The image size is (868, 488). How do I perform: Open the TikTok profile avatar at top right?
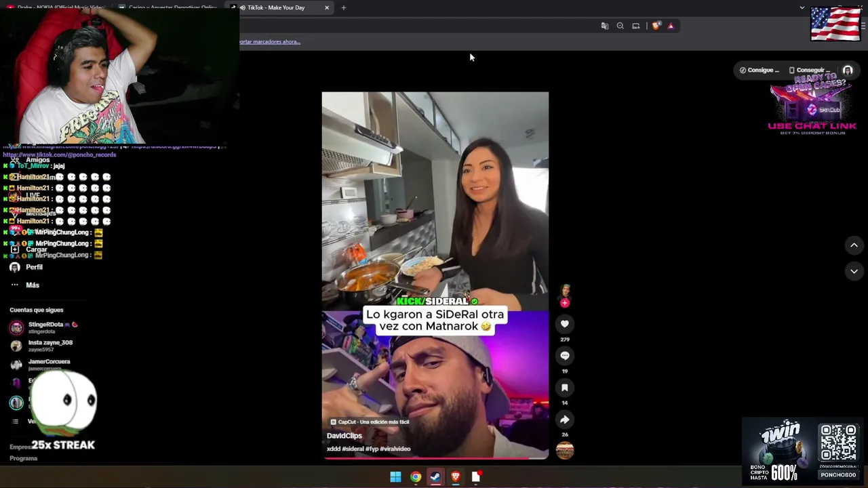point(848,70)
